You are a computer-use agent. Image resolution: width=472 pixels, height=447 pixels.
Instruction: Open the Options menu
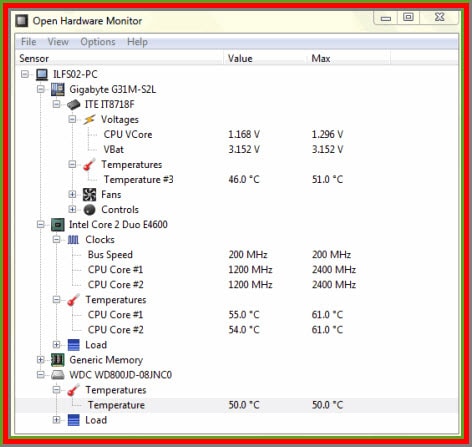coord(98,42)
